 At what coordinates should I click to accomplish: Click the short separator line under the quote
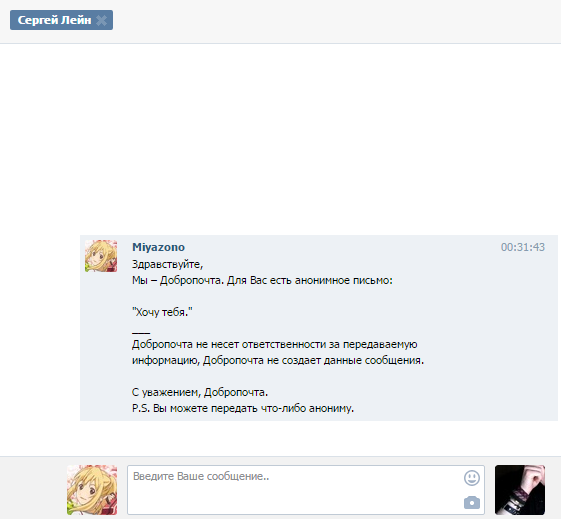(x=141, y=333)
